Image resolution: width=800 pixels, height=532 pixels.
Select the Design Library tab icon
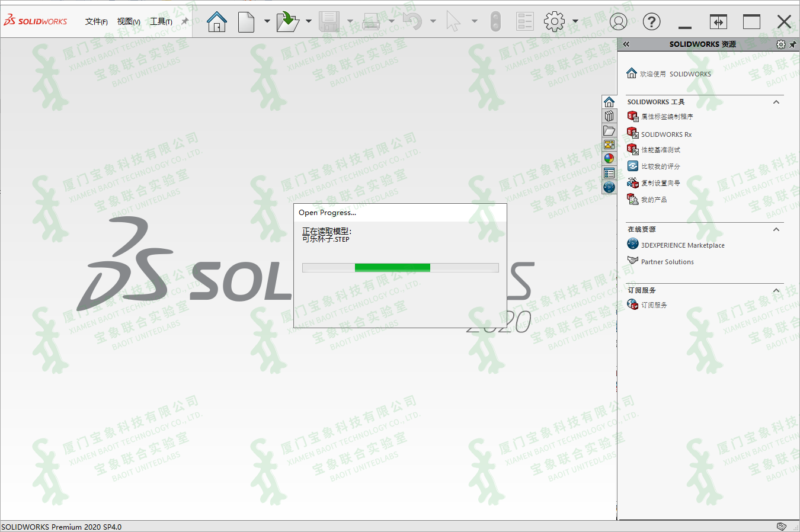[x=609, y=116]
